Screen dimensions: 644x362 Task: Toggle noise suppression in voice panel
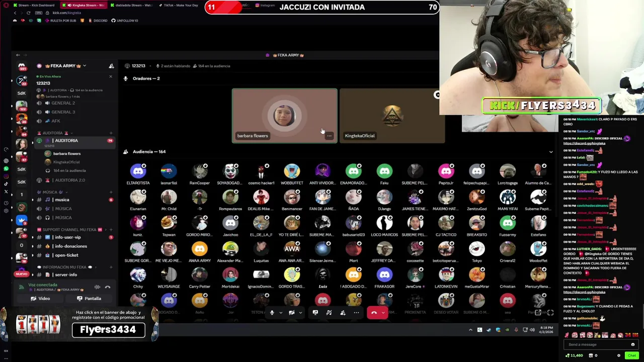pos(97,287)
